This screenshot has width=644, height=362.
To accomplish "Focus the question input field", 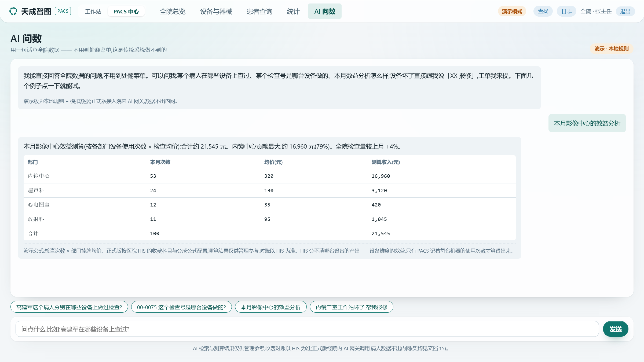I will [x=307, y=329].
